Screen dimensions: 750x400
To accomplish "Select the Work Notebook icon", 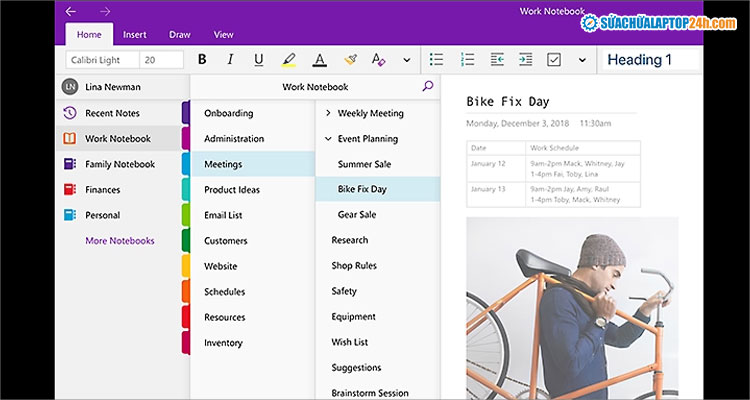I will pyautogui.click(x=70, y=139).
